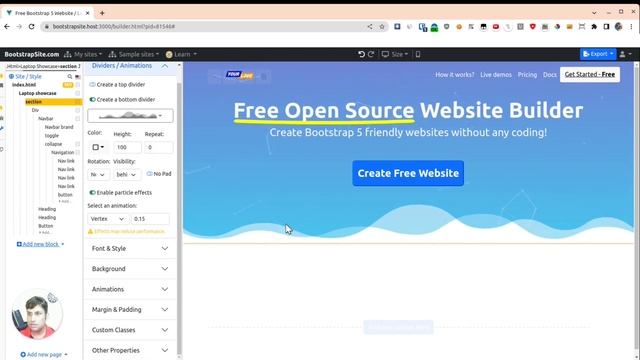Click the green lock extension icon
640x360 pixels.
click(x=434, y=27)
